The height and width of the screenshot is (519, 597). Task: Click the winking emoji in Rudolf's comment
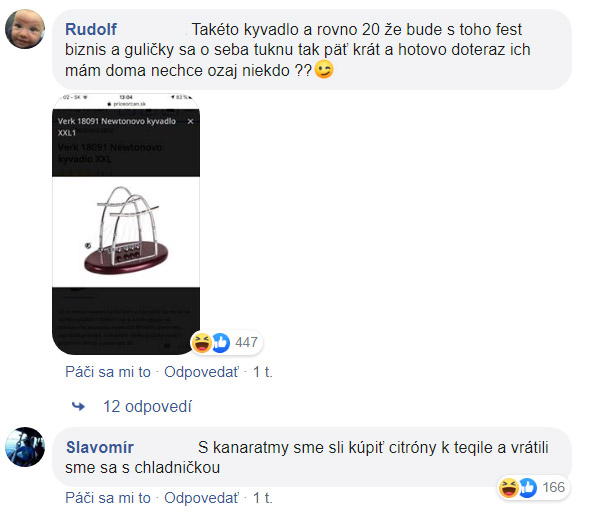[x=324, y=70]
